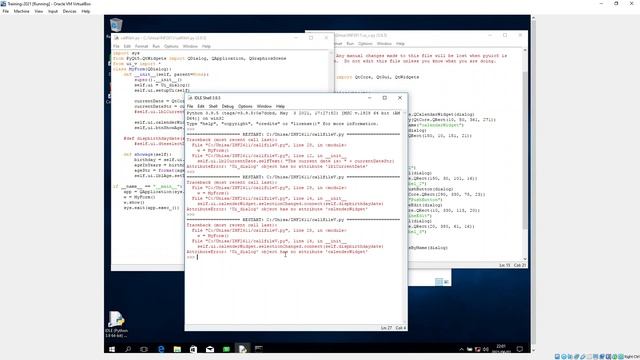Open the guest clock and date
This screenshot has height=360, width=640.
(x=501, y=349)
